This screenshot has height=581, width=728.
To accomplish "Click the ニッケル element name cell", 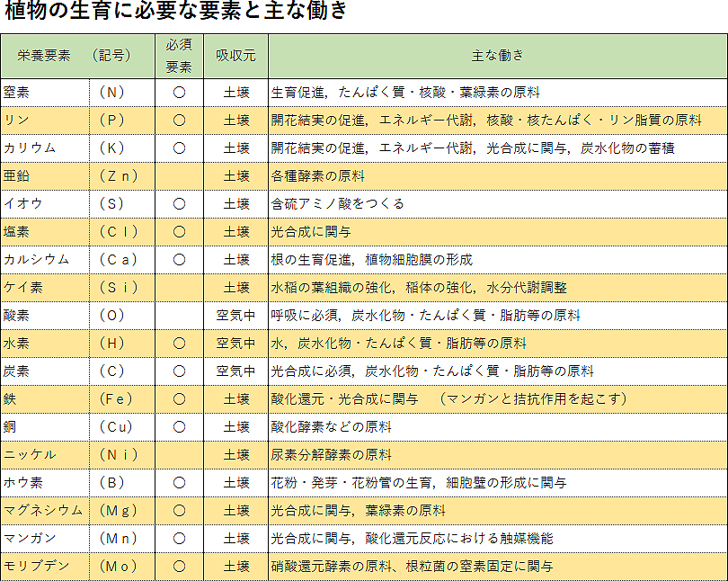I will click(x=45, y=455).
